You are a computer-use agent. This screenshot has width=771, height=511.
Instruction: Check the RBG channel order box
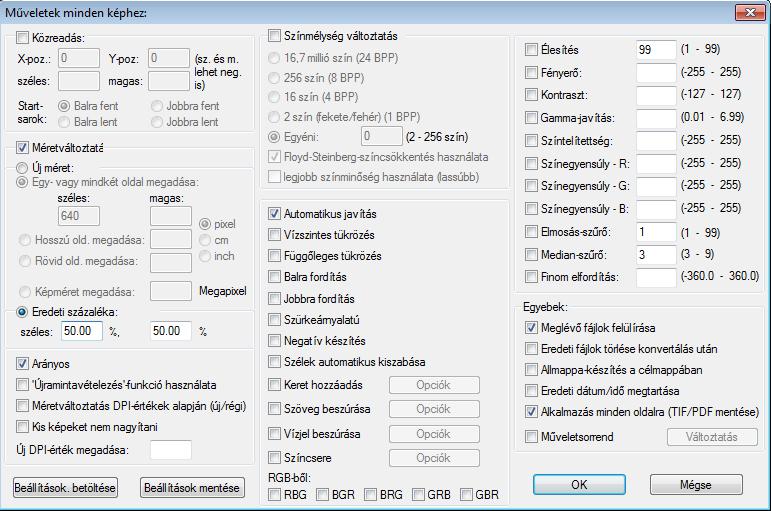point(275,494)
